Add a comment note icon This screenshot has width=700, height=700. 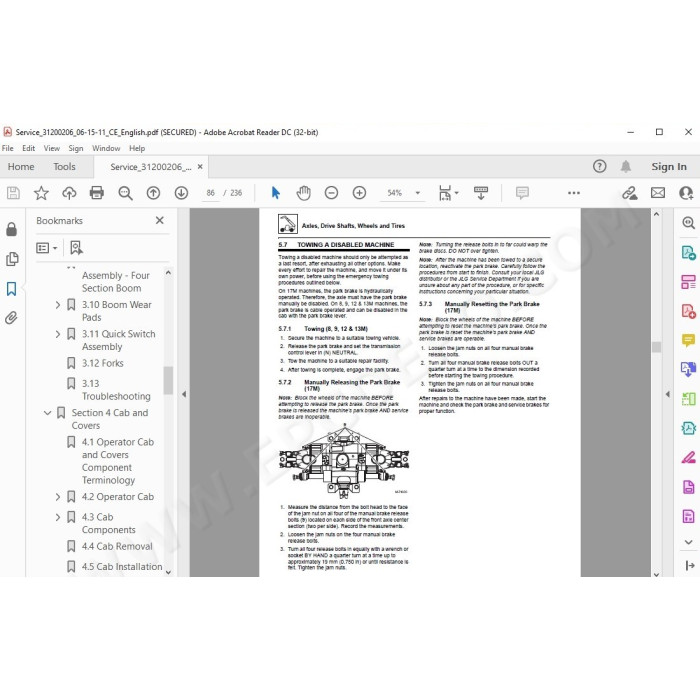tap(522, 193)
